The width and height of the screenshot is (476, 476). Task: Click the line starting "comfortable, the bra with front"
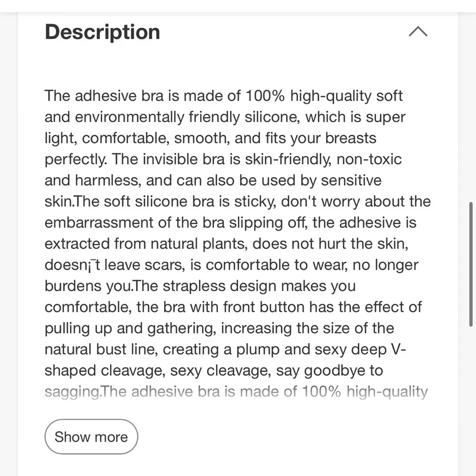pyautogui.click(x=233, y=307)
